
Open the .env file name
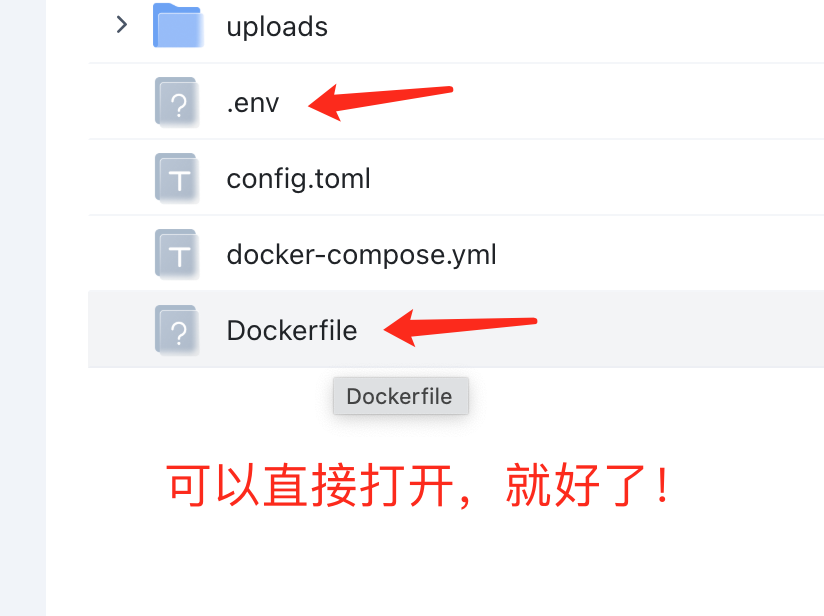click(x=253, y=103)
